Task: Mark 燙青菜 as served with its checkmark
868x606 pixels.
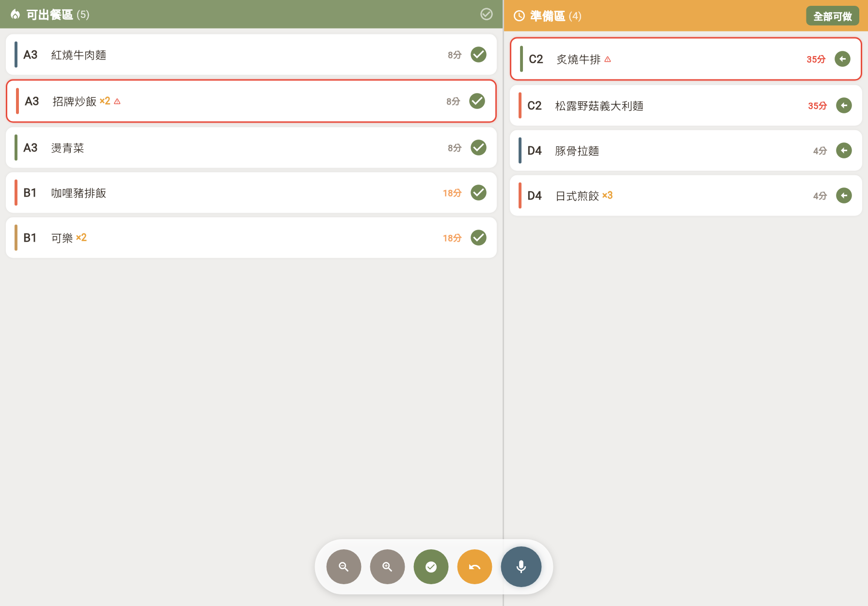Action: click(478, 148)
